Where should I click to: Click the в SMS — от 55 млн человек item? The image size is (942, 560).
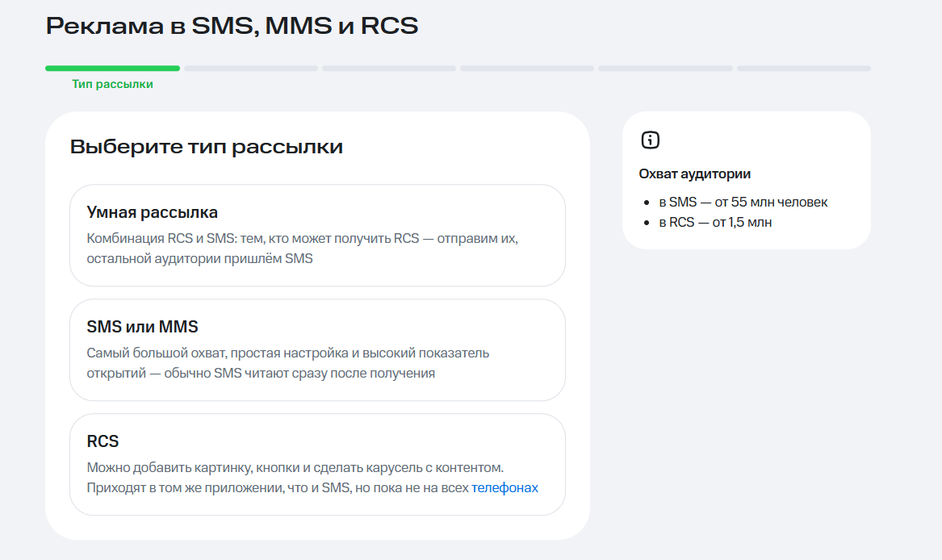click(743, 202)
